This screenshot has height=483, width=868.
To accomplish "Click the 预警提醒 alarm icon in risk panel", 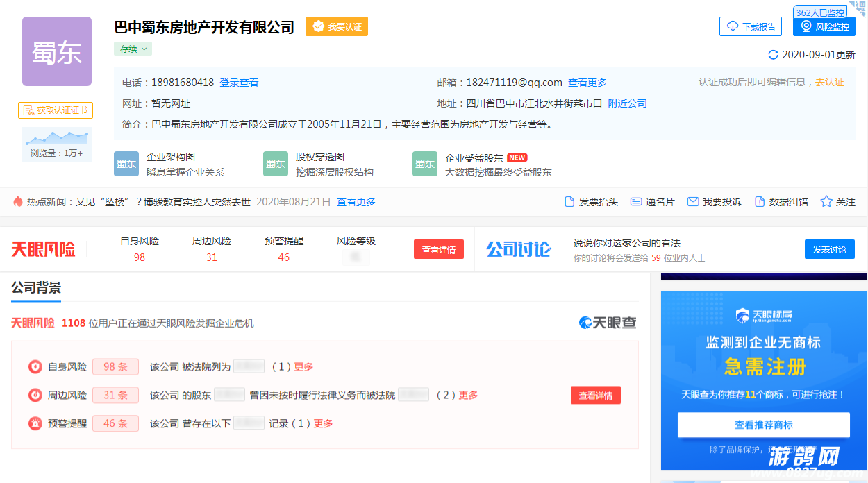I will point(35,423).
